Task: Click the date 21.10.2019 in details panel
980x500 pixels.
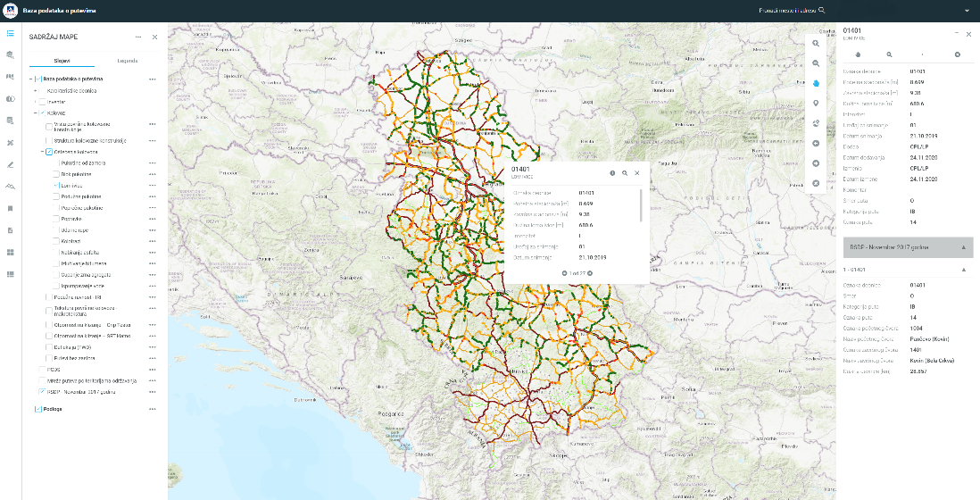Action: point(924,136)
